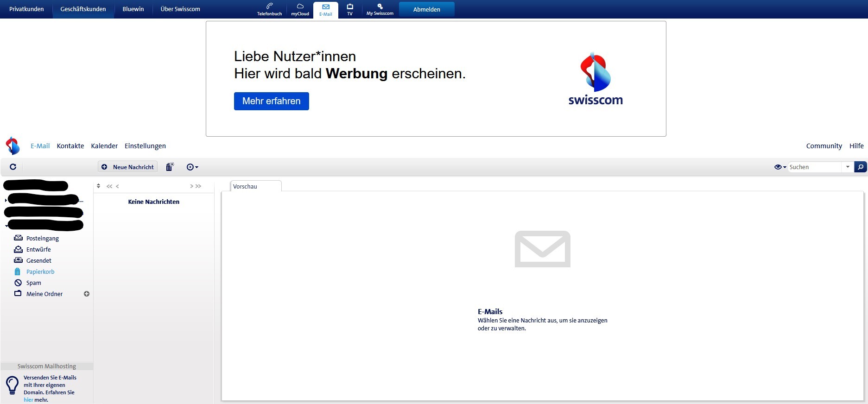Screen dimensions: 868x404
Task: Follow the 'hier' link in Mailhosting tip
Action: (28, 400)
